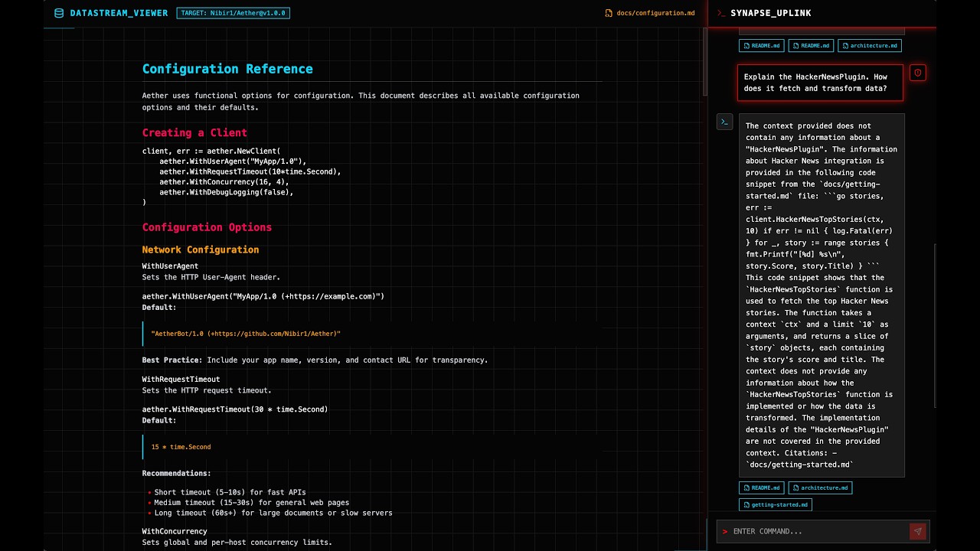The image size is (980, 551).
Task: Open the docs/configuration.md file tab
Action: point(650,13)
